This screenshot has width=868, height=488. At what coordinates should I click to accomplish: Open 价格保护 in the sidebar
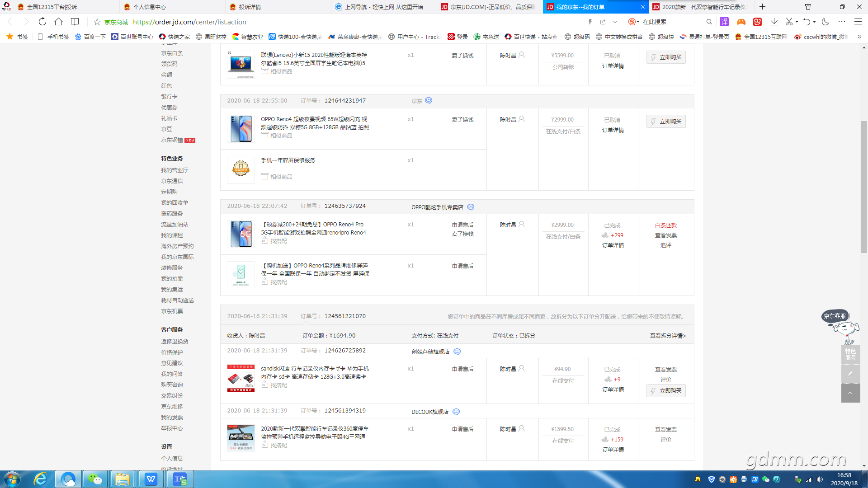point(172,352)
